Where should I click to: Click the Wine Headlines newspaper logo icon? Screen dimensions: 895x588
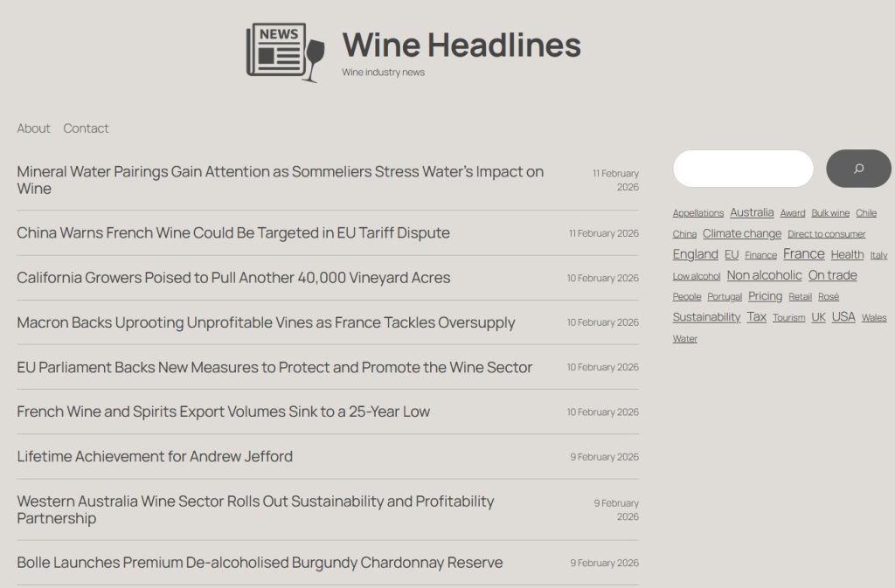[x=285, y=52]
